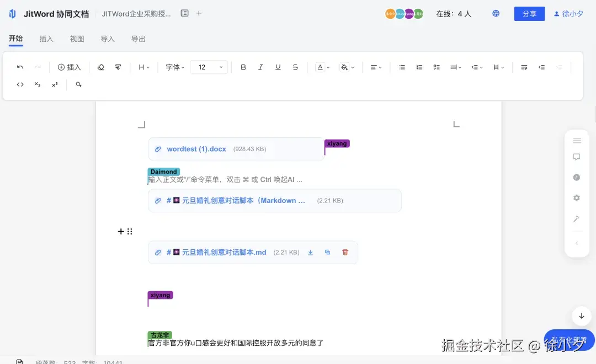This screenshot has width=596, height=364.
Task: Open the comments panel icon in right sidebar
Action: click(x=577, y=157)
